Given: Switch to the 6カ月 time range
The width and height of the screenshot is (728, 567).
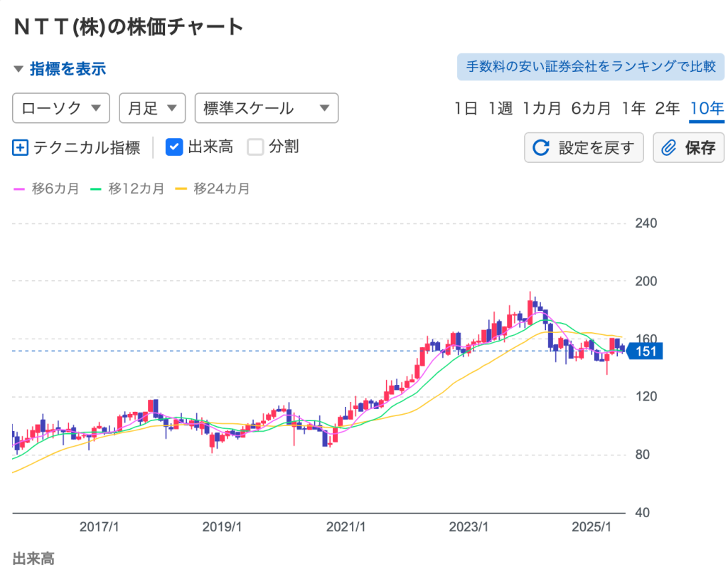Looking at the screenshot, I should point(591,108).
